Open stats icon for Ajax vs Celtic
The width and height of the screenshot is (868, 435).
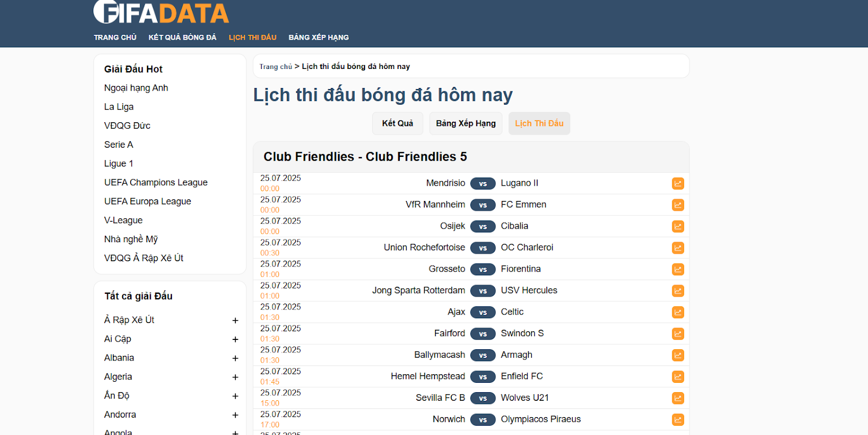click(678, 312)
